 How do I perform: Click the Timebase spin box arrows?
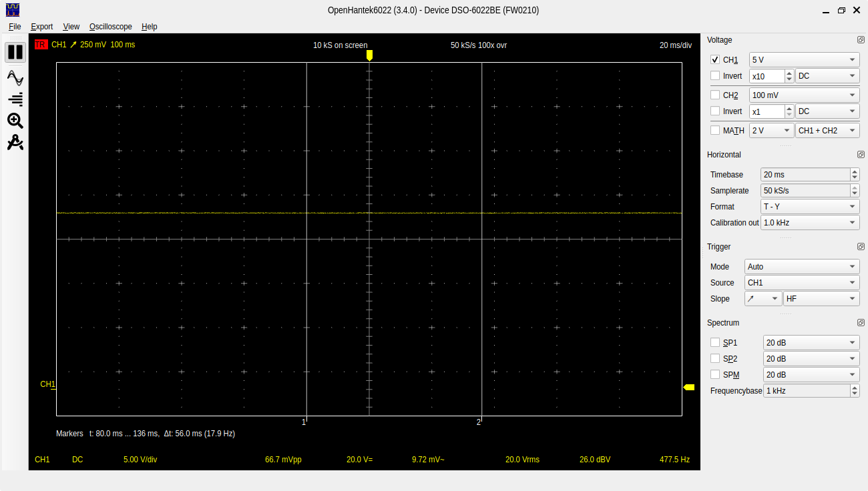[855, 175]
